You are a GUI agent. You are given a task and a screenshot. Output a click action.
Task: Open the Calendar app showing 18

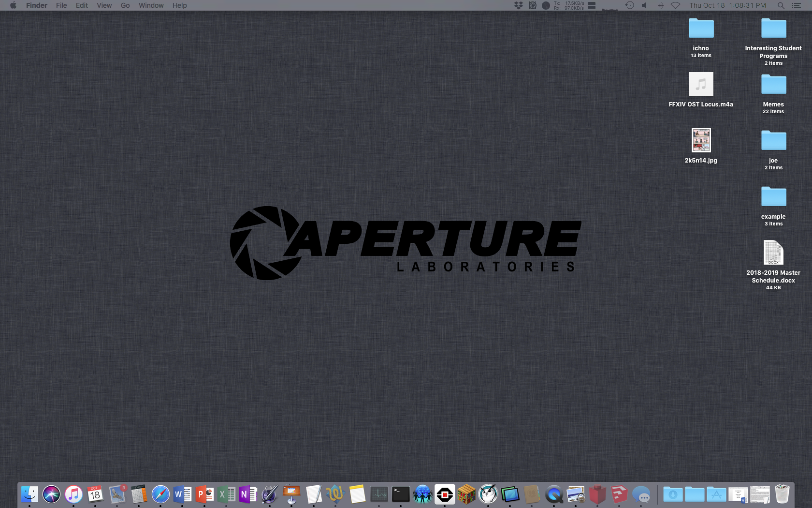click(x=95, y=494)
